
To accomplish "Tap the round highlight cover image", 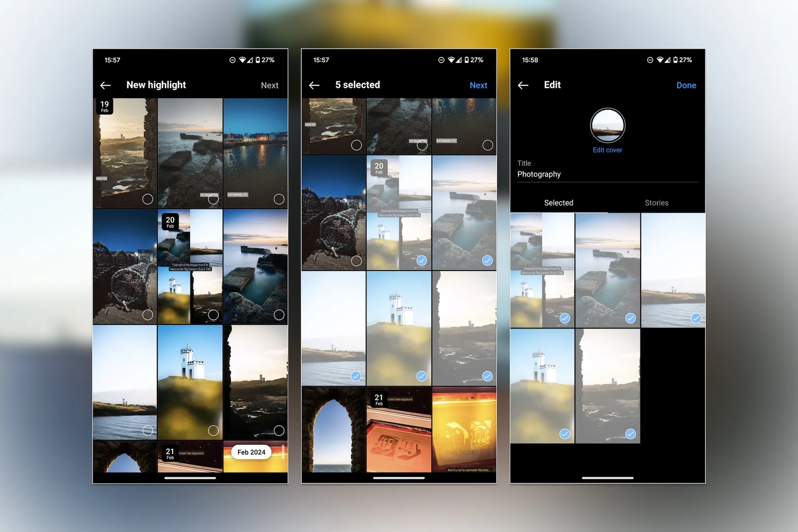I will click(608, 125).
